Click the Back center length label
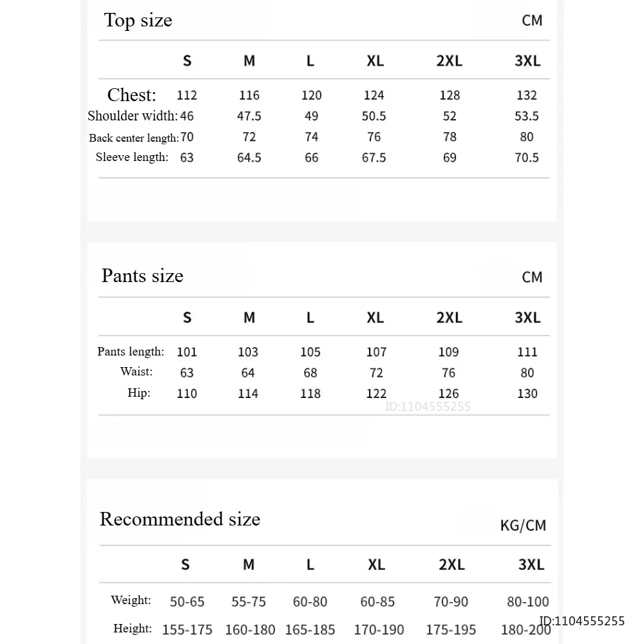Screen dimensions: 644x644 coord(134,138)
